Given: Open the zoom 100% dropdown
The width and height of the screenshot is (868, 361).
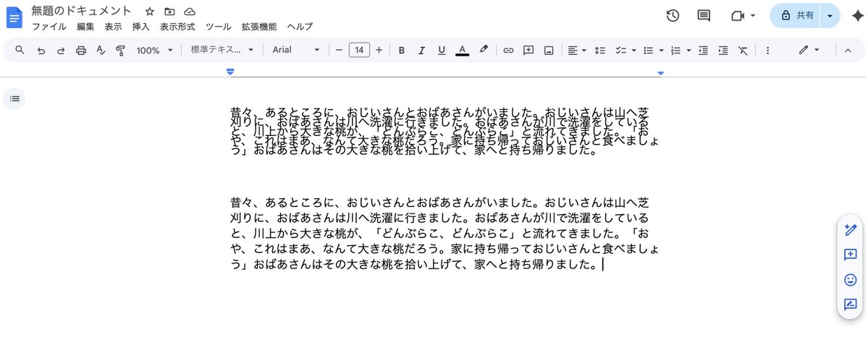Looking at the screenshot, I should [x=154, y=51].
